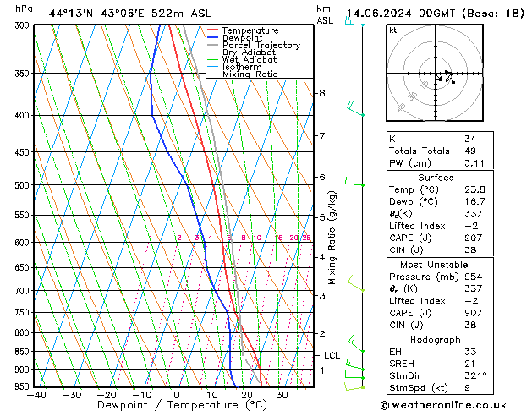Click the 'Surface' section header in the table

(x=436, y=178)
